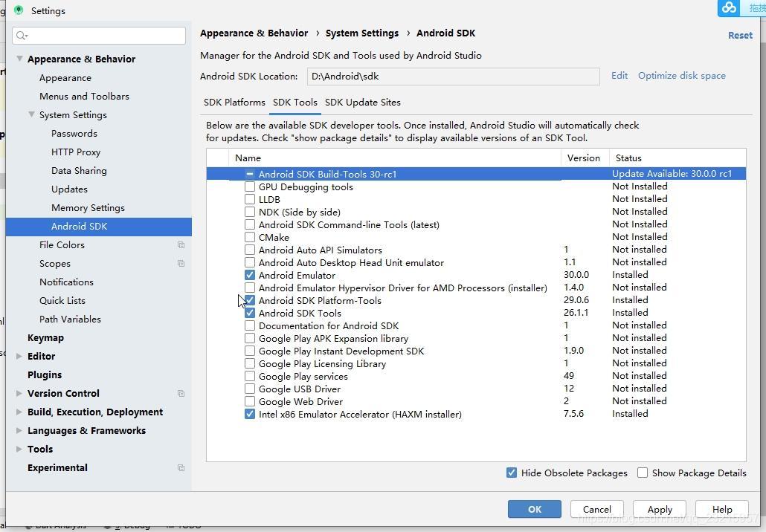Check Android Auto API Simulators checkbox
766x532 pixels.
point(250,250)
